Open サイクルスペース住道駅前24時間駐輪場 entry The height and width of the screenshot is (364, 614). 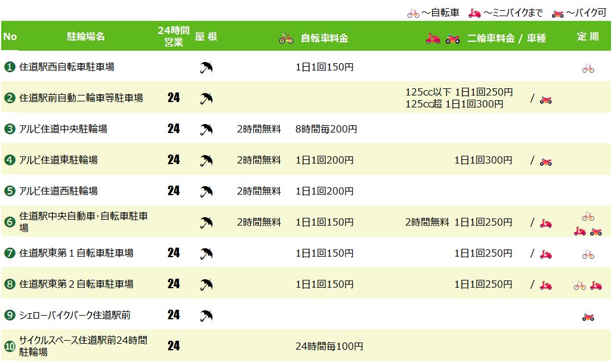pyautogui.click(x=83, y=346)
